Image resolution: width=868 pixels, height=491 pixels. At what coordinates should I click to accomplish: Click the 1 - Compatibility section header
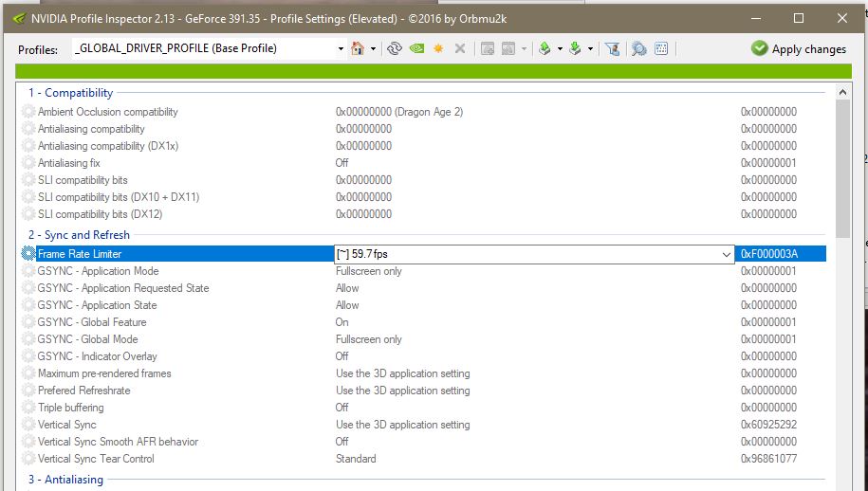(x=70, y=93)
